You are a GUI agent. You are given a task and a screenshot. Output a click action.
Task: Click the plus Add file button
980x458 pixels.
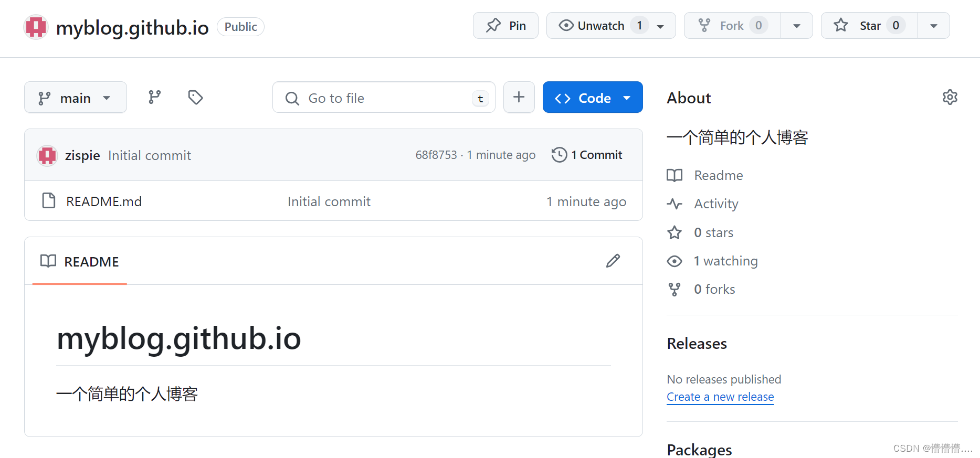(519, 97)
